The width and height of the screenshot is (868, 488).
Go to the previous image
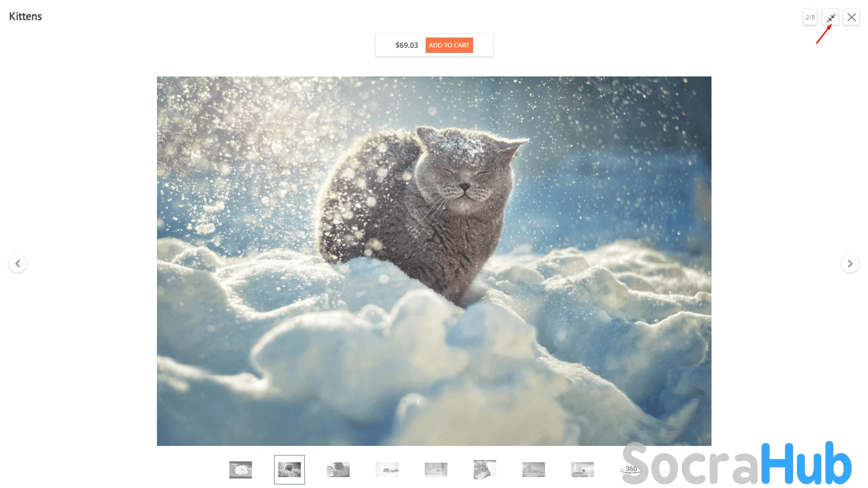(18, 264)
